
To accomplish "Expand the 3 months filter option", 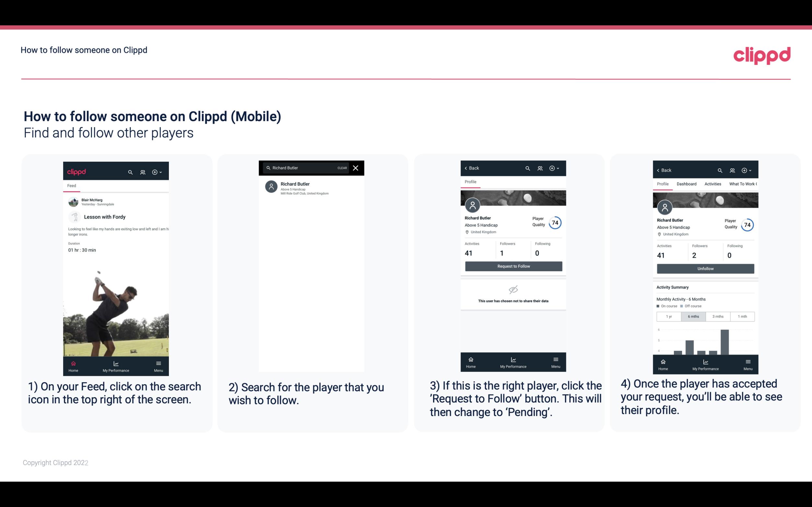I will click(x=718, y=317).
